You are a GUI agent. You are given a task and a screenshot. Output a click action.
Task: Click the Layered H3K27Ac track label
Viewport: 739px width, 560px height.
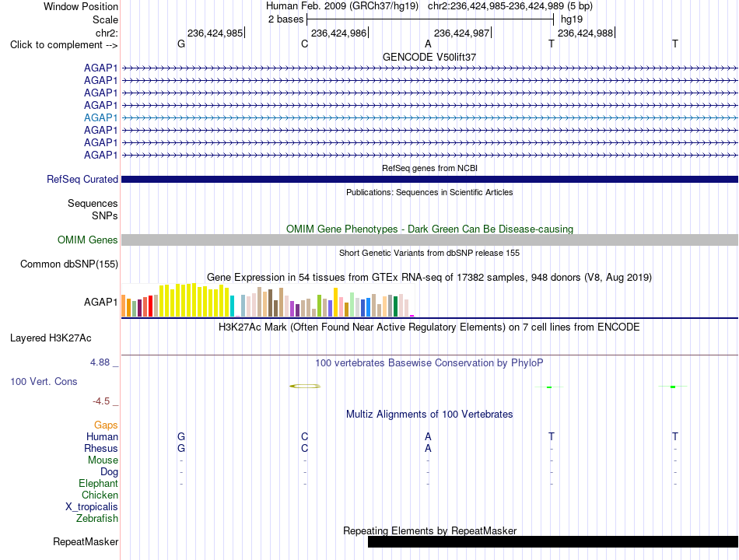click(51, 338)
